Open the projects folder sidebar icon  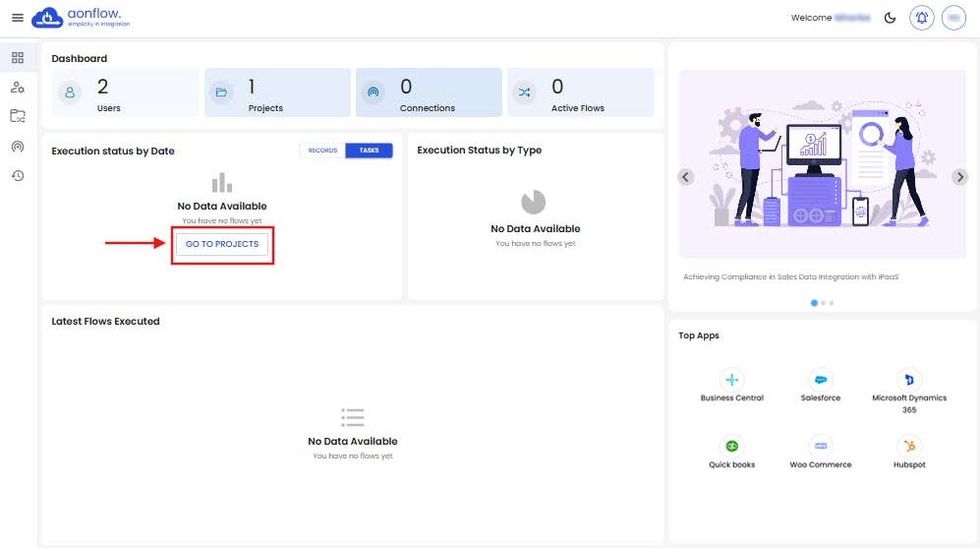[17, 116]
